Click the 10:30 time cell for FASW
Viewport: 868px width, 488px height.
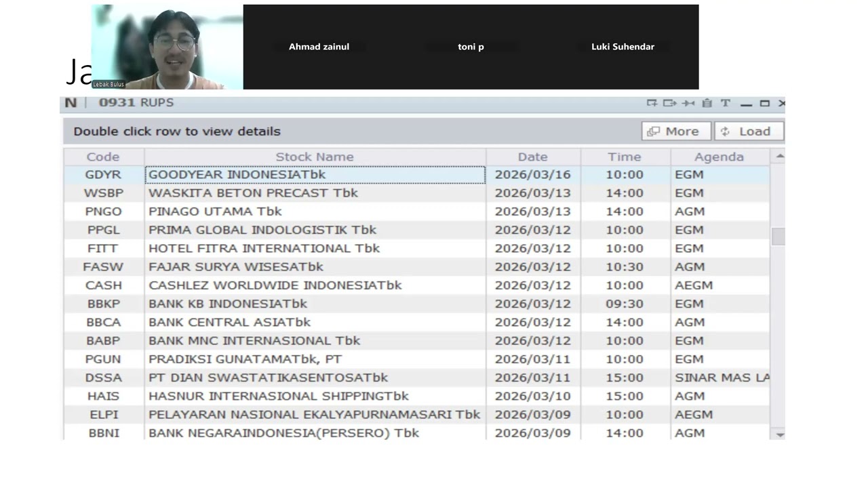click(x=625, y=267)
